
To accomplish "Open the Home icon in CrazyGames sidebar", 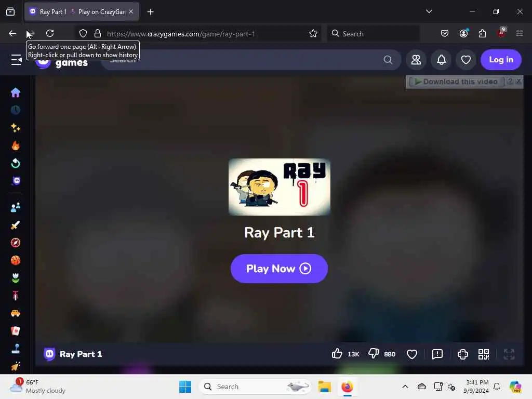I will 15,92.
